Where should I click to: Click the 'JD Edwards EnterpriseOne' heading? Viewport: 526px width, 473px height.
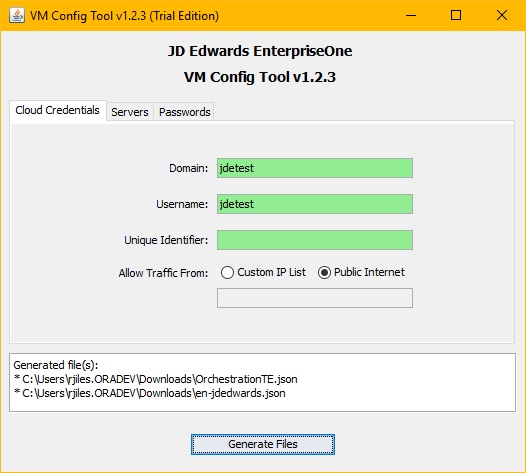(260, 51)
